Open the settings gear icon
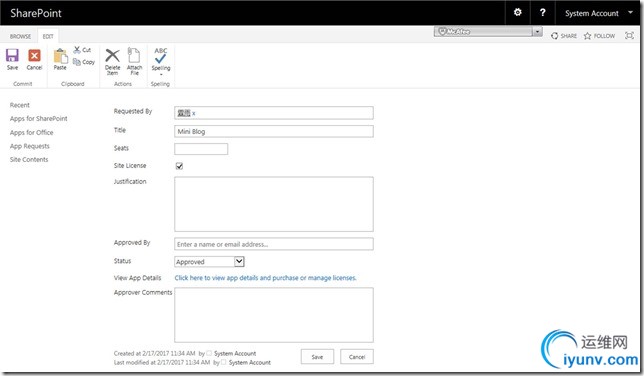This screenshot has width=644, height=376. 518,12
